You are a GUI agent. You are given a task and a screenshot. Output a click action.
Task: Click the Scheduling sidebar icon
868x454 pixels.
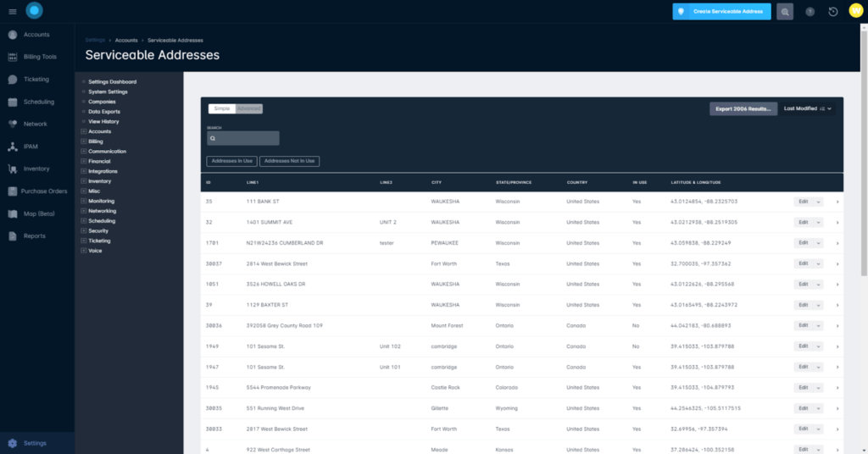[x=13, y=102]
